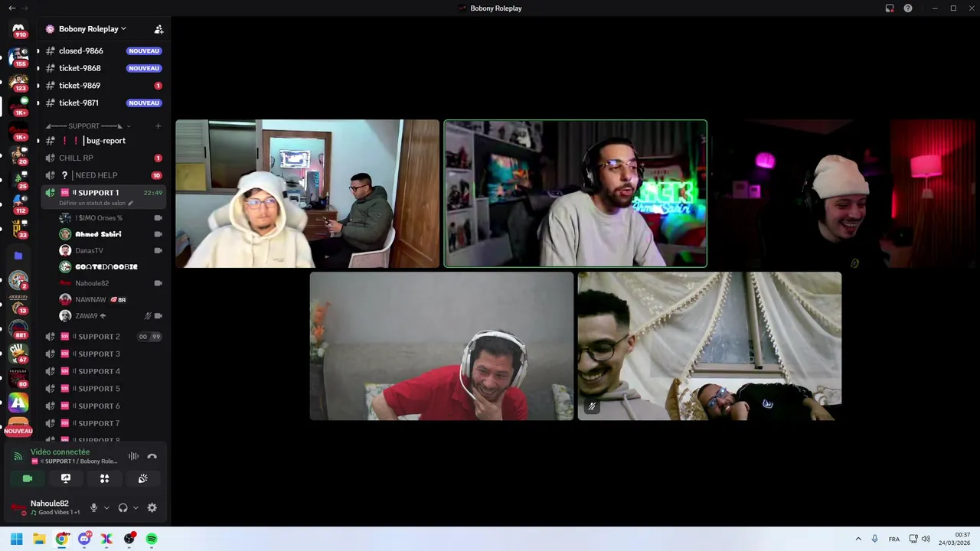Open rainbow 'A' server icon
This screenshot has width=980, height=551.
pos(18,403)
